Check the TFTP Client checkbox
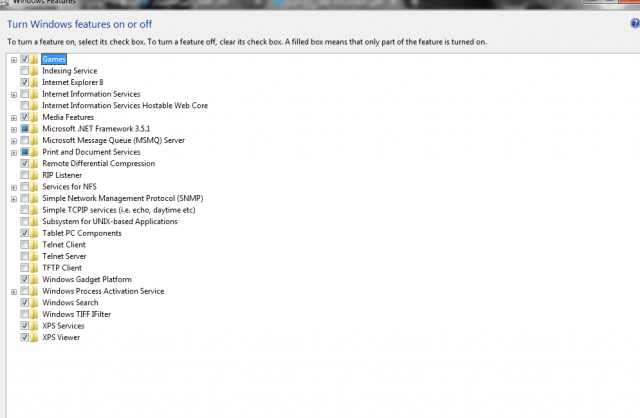640x418 pixels. click(24, 268)
